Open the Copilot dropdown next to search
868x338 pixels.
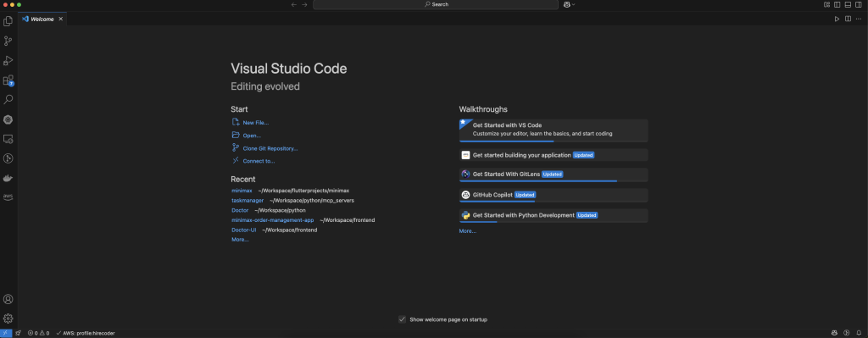click(569, 4)
